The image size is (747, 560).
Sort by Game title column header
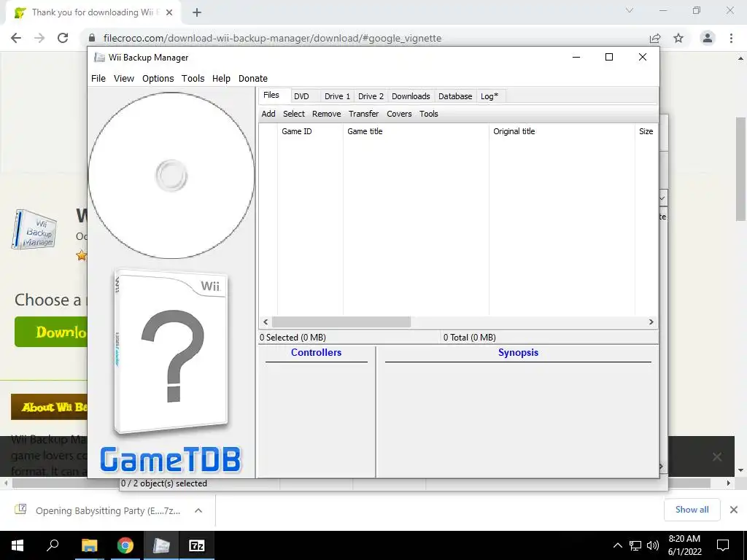point(416,131)
